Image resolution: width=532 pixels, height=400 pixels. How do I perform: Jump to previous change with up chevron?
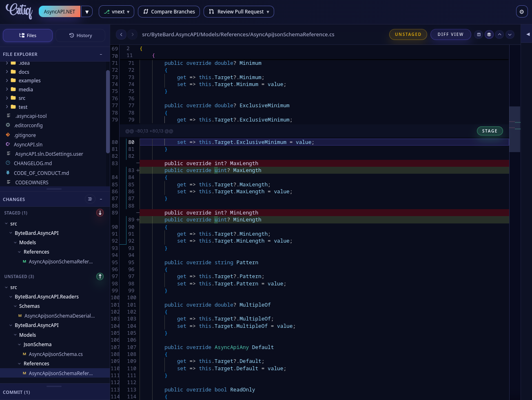[x=499, y=34]
